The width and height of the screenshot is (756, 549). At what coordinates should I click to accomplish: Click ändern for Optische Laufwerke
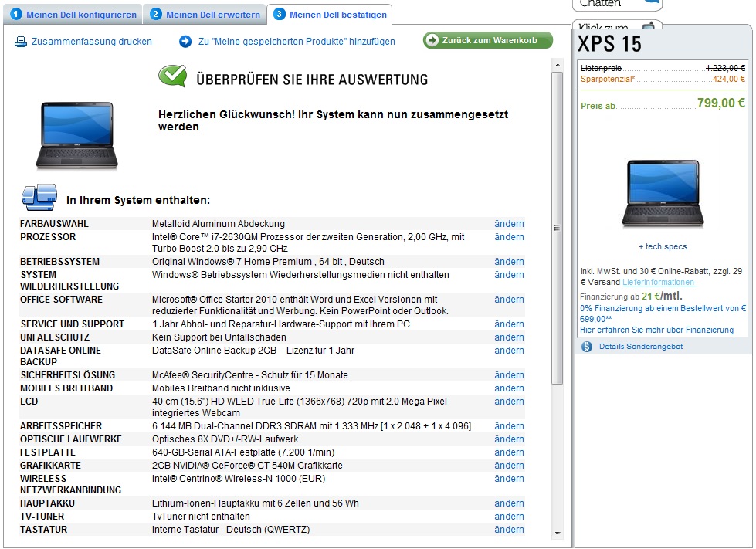(x=509, y=439)
